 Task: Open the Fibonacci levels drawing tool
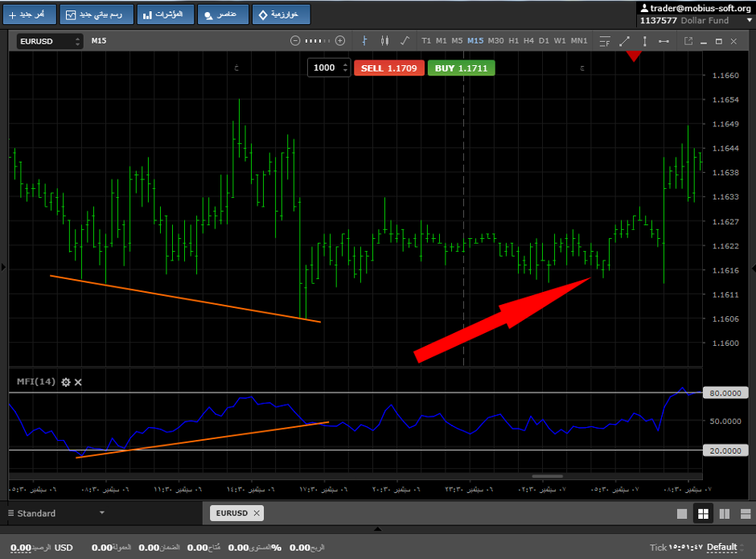click(605, 42)
